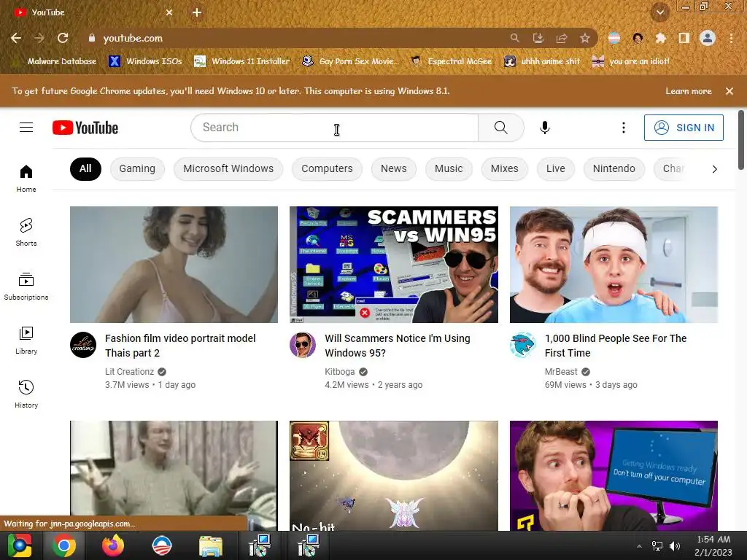The image size is (747, 560).
Task: Toggle the Chrome side panel icon
Action: pyautogui.click(x=684, y=38)
